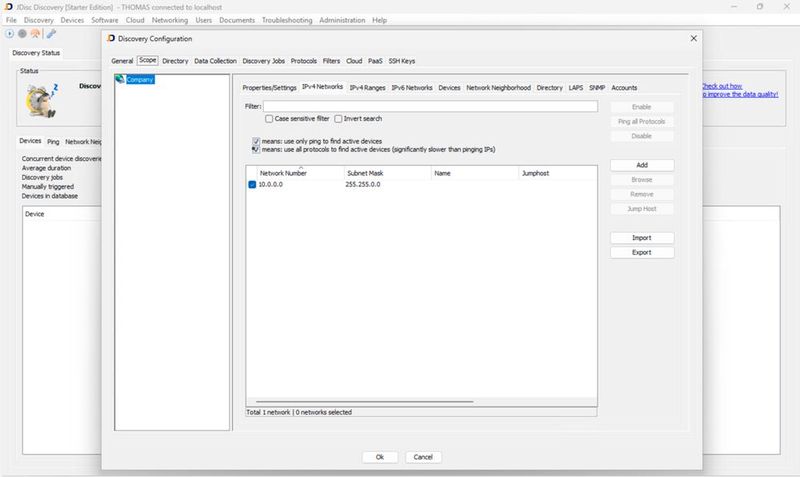Click the Add network button
Viewport: 800px width, 477px height.
[642, 165]
